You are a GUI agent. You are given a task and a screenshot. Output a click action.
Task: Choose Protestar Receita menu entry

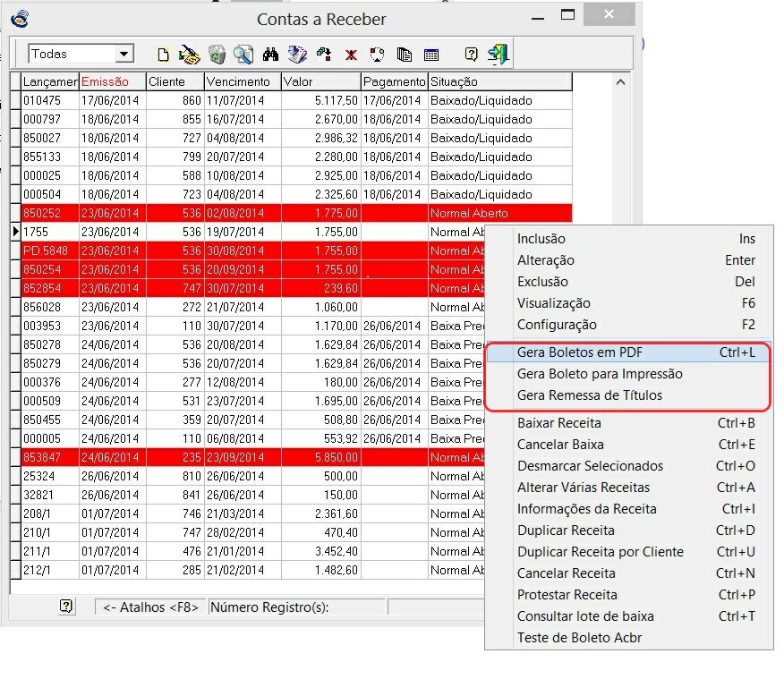629,595
